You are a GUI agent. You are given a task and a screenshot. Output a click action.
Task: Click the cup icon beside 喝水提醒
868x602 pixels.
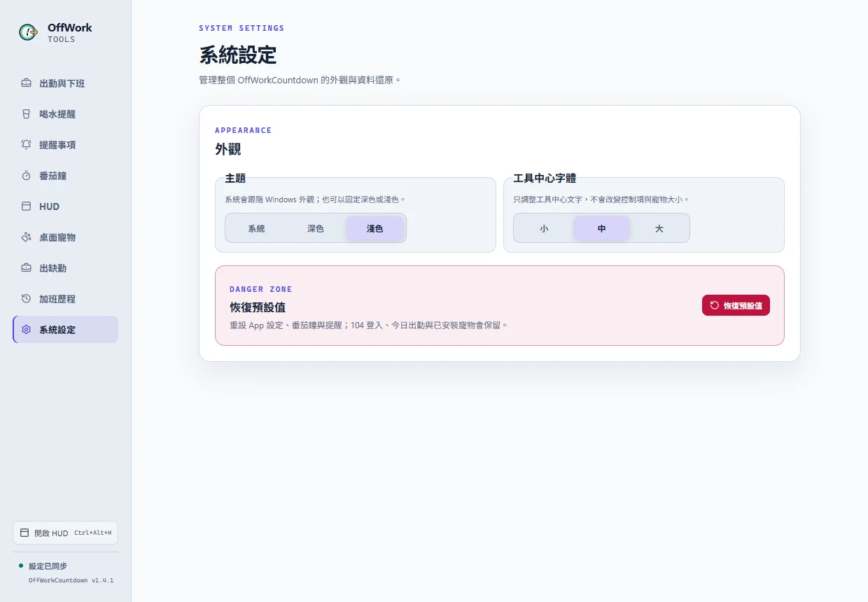click(x=26, y=114)
